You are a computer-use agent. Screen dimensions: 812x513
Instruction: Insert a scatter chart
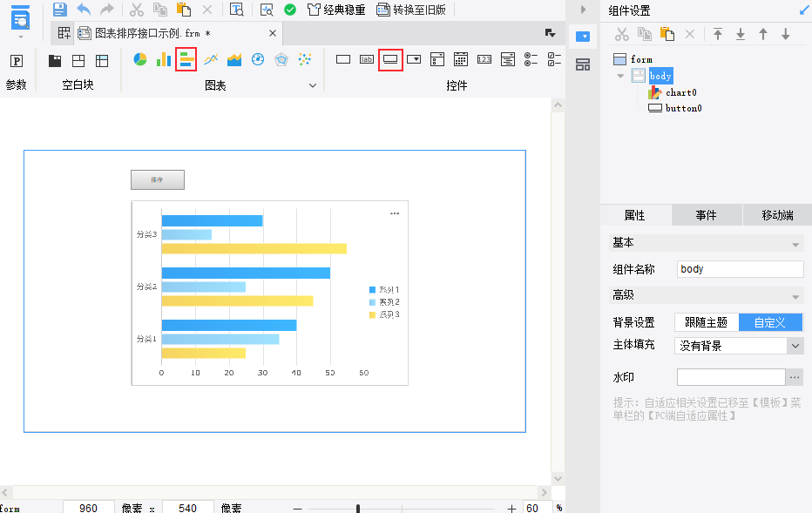coord(305,59)
